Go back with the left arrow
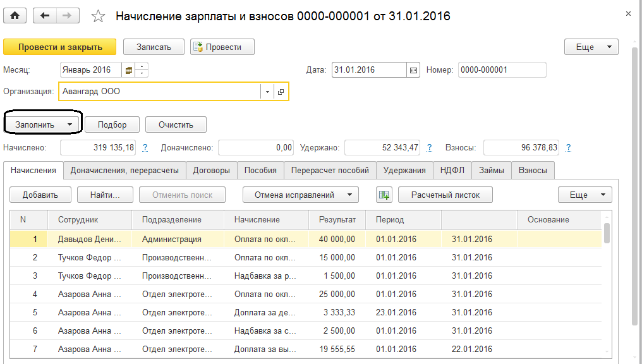642x364 pixels. (x=44, y=16)
